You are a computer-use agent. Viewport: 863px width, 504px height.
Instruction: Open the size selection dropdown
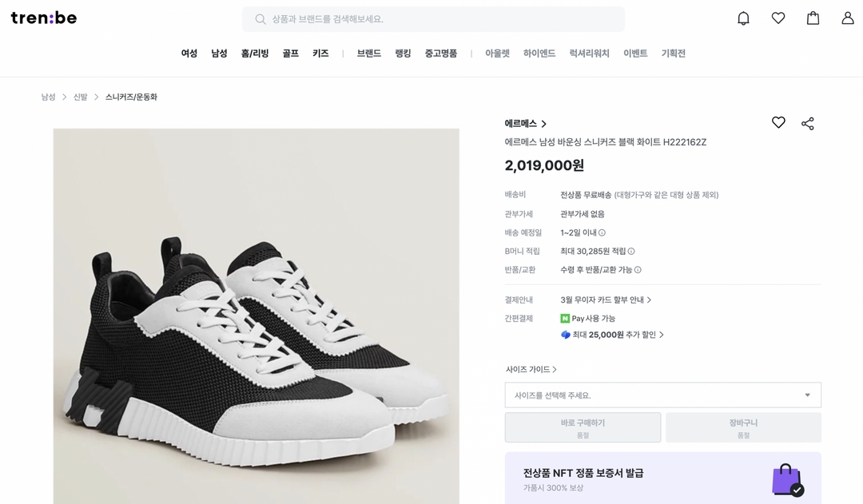pyautogui.click(x=662, y=395)
